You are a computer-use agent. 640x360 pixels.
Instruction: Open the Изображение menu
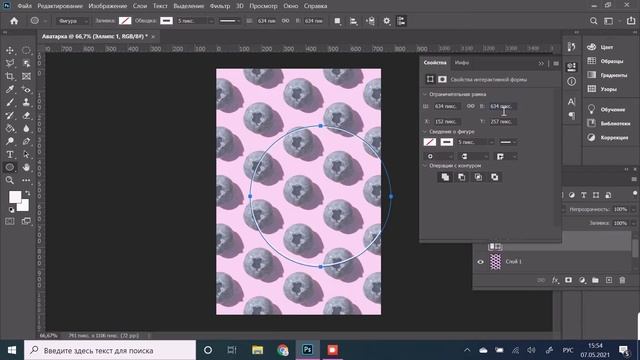click(x=108, y=6)
